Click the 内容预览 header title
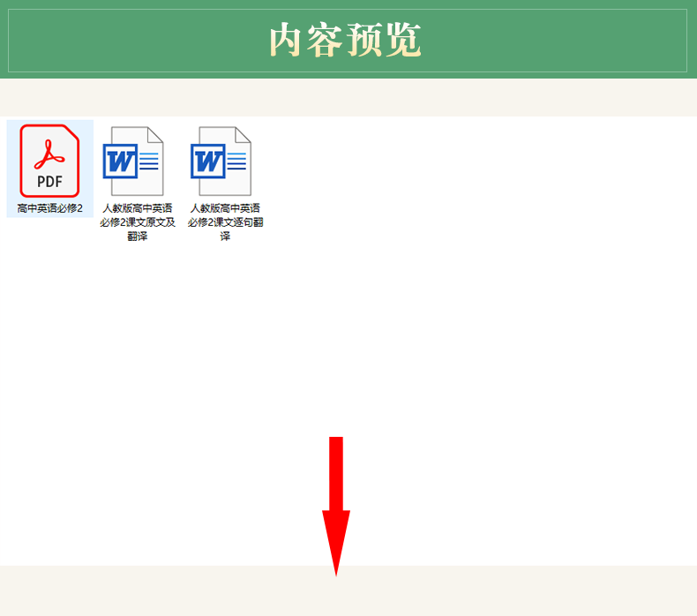 point(345,41)
